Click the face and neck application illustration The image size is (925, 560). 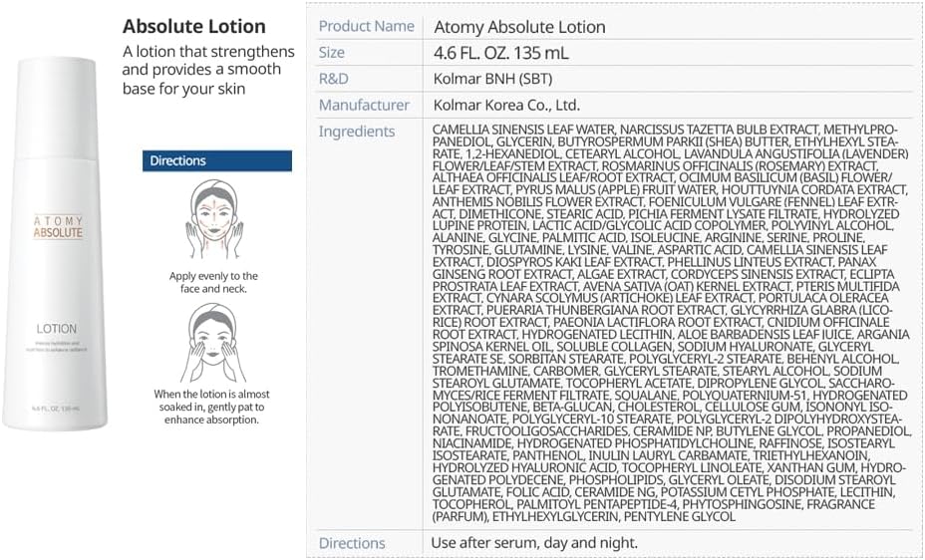tap(213, 220)
